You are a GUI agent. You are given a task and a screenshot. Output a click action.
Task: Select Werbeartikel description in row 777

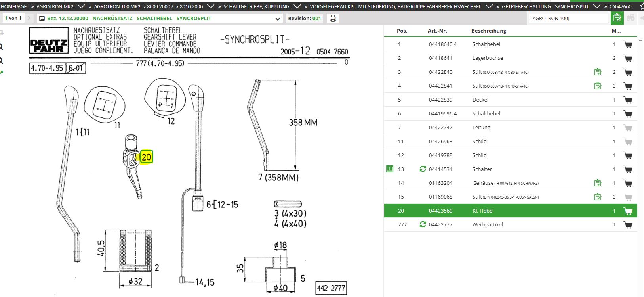488,224
